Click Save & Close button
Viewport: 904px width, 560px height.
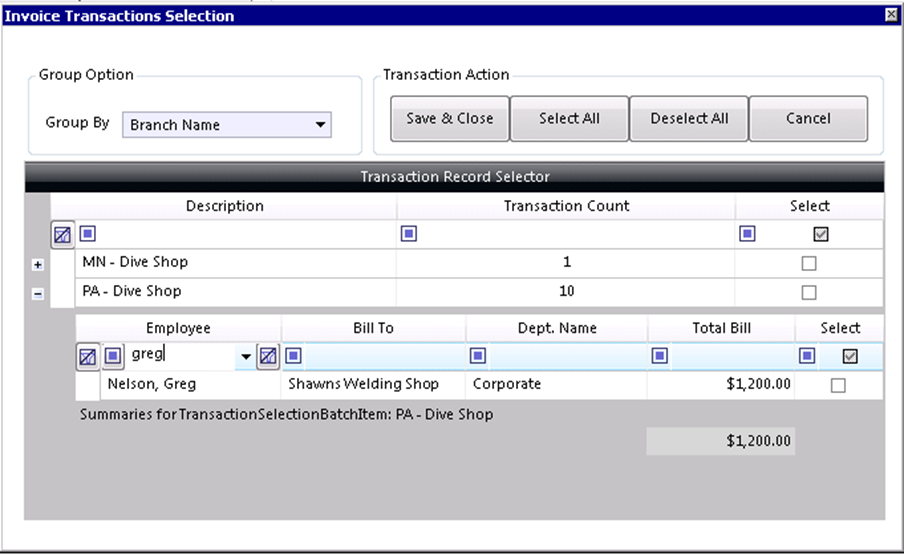pos(450,119)
